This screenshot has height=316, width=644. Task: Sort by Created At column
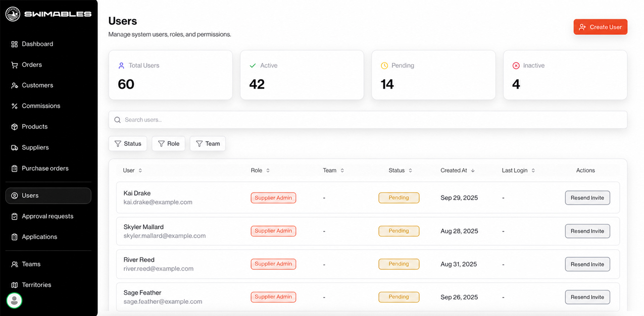pyautogui.click(x=458, y=171)
